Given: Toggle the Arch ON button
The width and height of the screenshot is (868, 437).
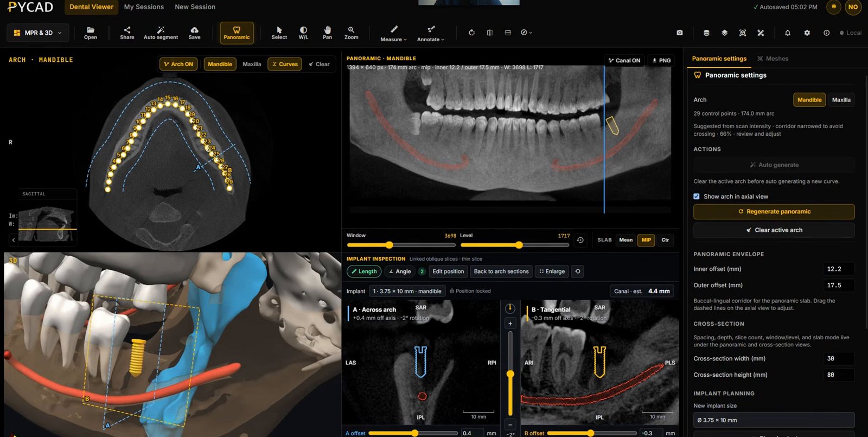Looking at the screenshot, I should (x=178, y=64).
